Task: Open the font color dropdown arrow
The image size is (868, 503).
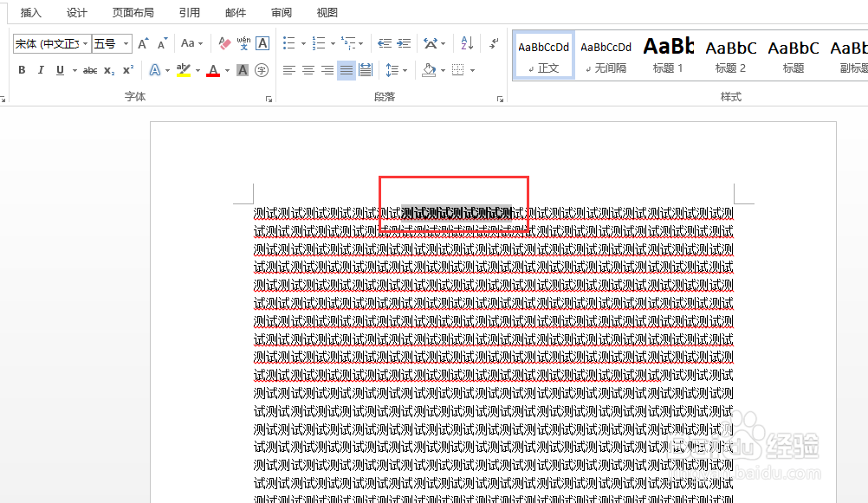Action: [x=227, y=70]
